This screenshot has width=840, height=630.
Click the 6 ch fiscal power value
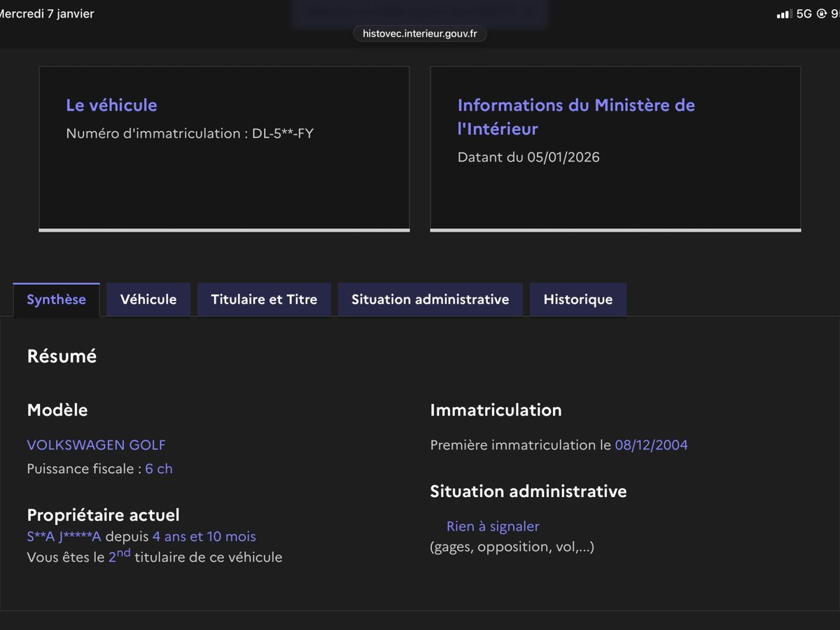tap(159, 469)
